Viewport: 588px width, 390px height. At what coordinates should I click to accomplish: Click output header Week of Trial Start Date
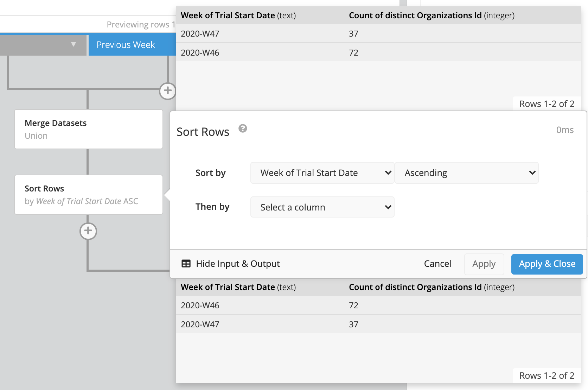point(238,287)
